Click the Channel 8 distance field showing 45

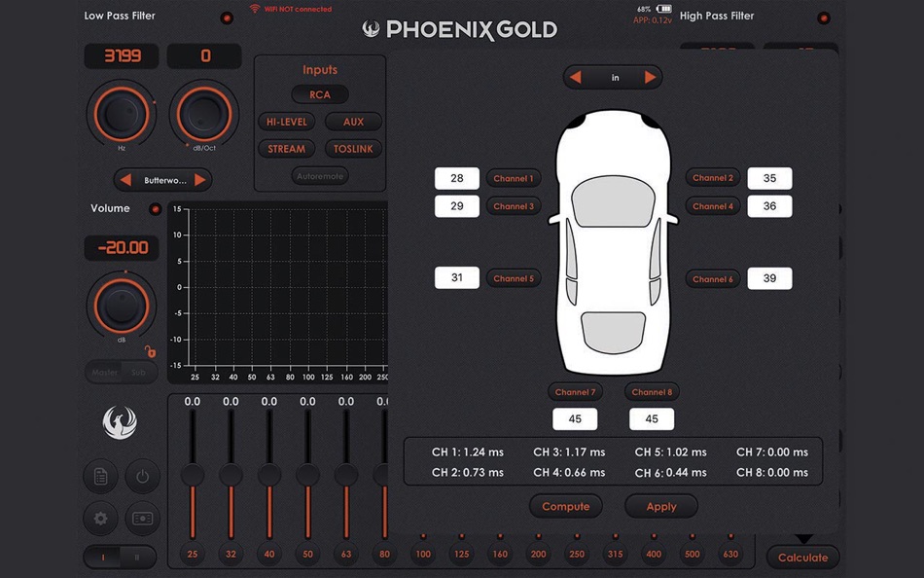coord(652,418)
